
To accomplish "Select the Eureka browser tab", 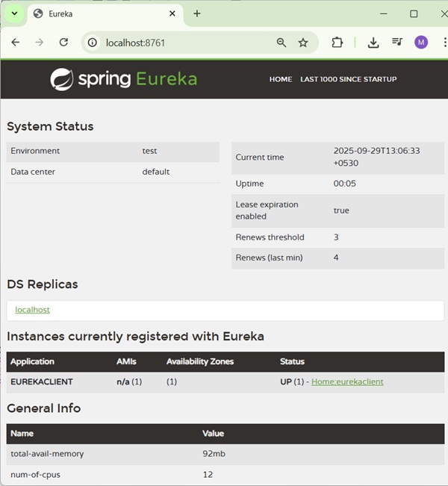I will (97, 13).
